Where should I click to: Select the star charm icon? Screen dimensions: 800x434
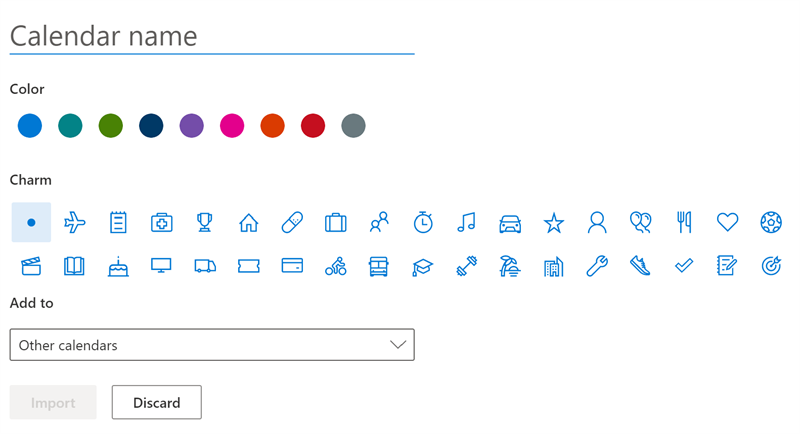click(x=554, y=223)
